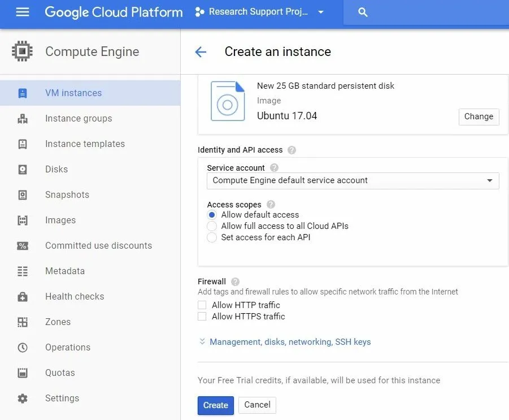Click the Disks sidebar icon
The width and height of the screenshot is (509, 420).
coord(23,169)
